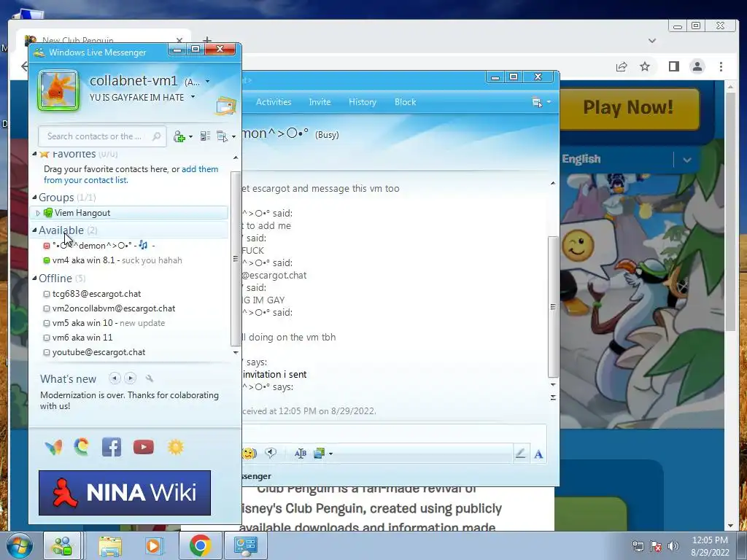Click Block in the chat window toolbar
This screenshot has height=560, width=747.
406,102
